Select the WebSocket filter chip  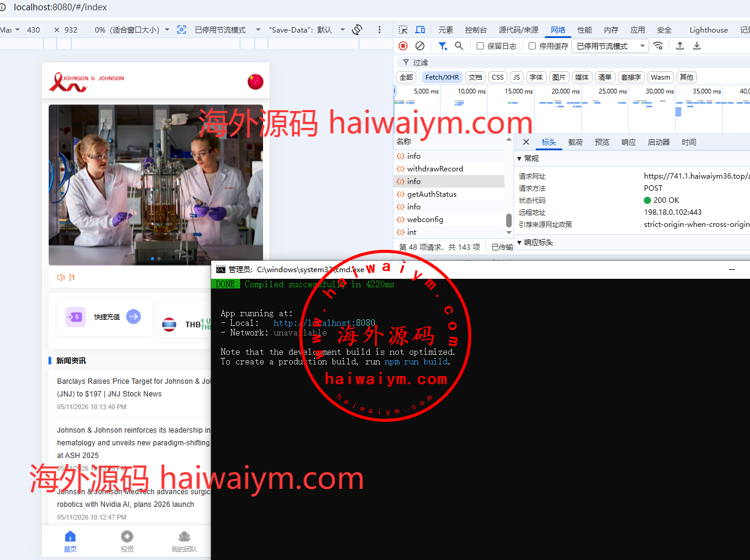(x=631, y=77)
